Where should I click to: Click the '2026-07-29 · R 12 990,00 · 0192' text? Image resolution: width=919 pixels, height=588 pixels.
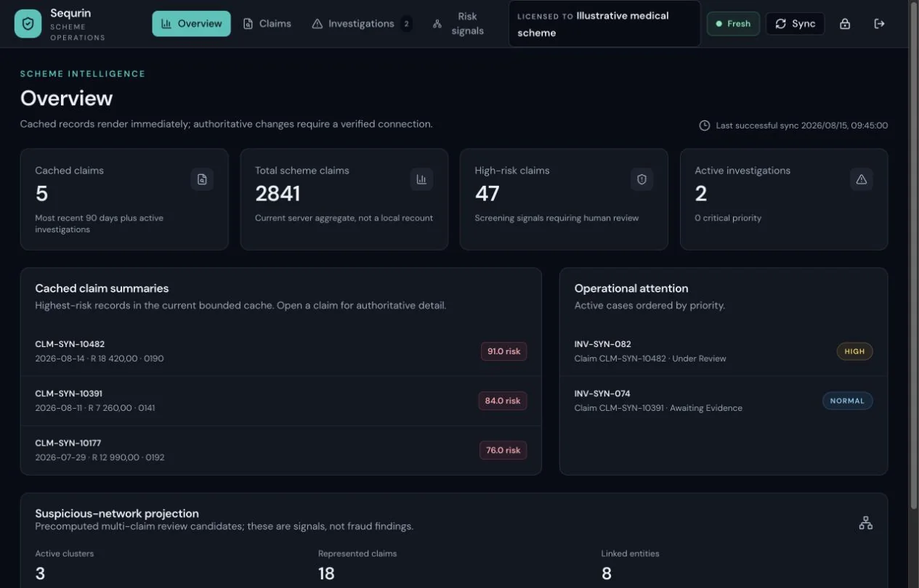tap(100, 457)
